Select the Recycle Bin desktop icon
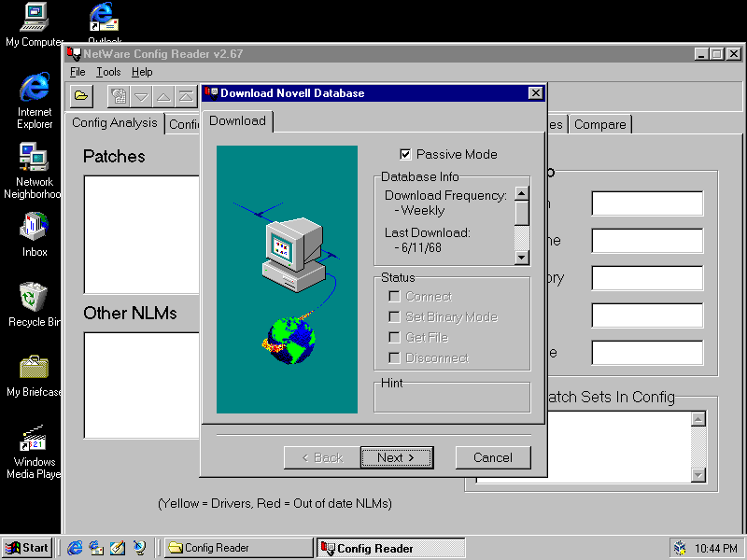747x560 pixels. 34,304
